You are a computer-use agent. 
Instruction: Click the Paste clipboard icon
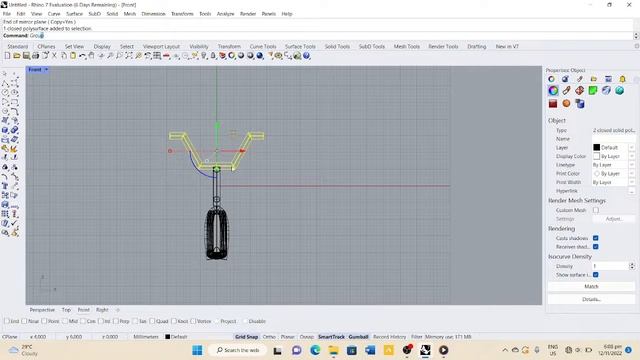coord(73,56)
